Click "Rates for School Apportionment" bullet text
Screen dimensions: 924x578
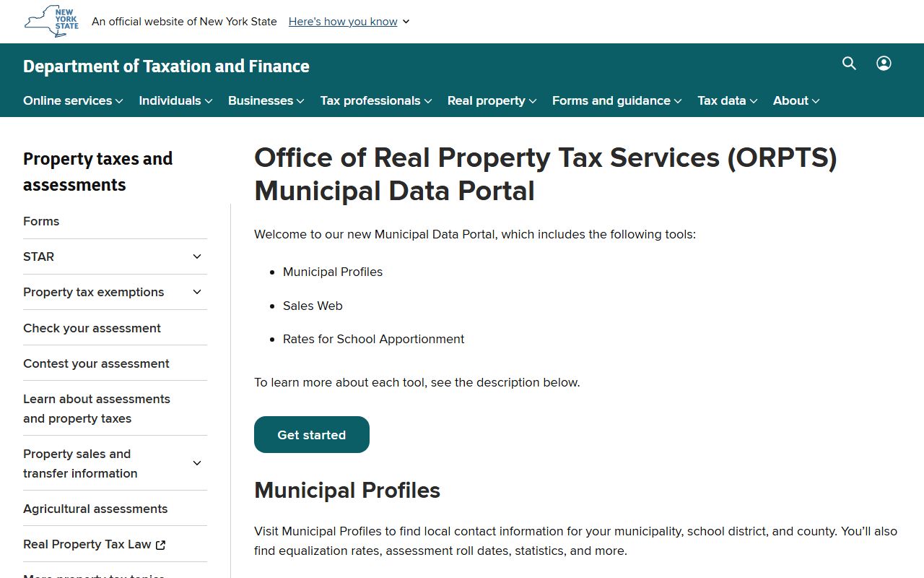[x=374, y=339]
